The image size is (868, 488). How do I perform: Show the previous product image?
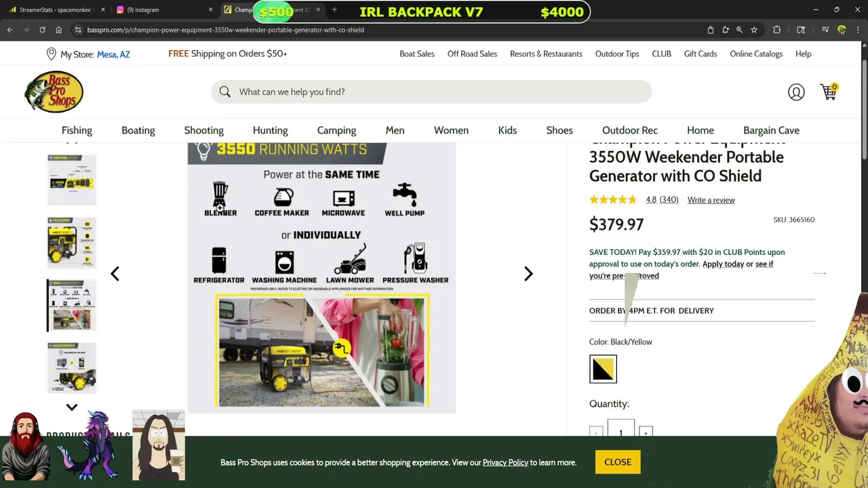(x=115, y=273)
